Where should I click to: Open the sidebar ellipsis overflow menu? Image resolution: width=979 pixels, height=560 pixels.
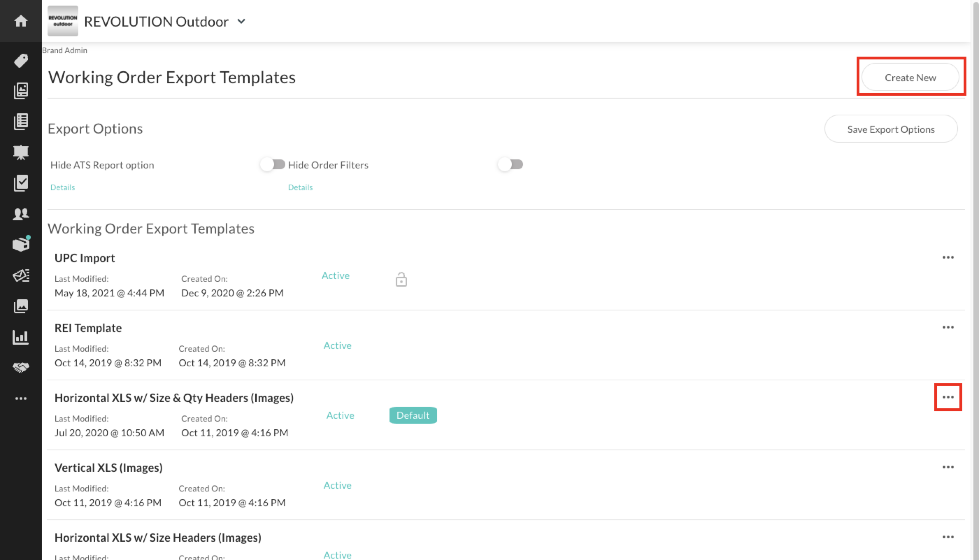click(21, 398)
